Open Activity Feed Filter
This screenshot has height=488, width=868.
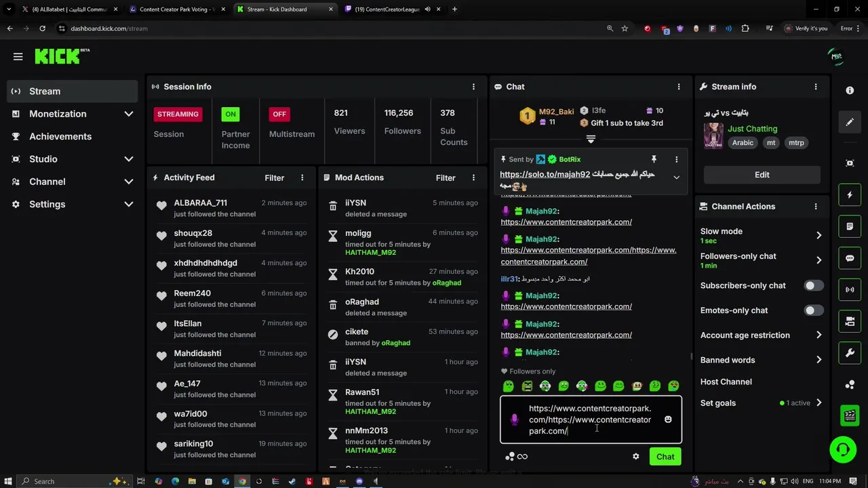tap(274, 178)
